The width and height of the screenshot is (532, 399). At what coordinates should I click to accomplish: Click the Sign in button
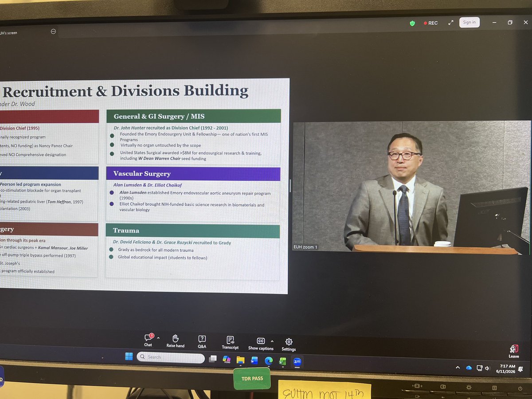[469, 22]
